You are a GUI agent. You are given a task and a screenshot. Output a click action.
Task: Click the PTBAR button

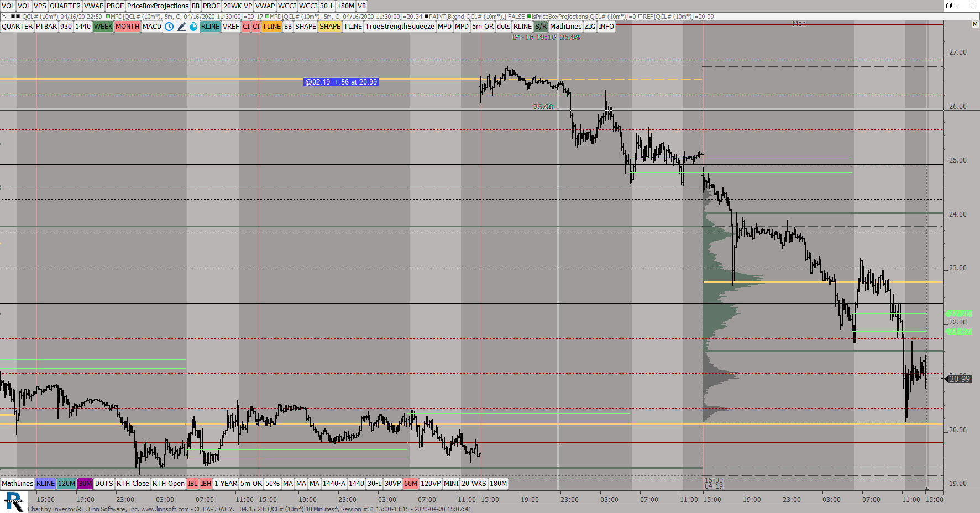click(x=46, y=27)
